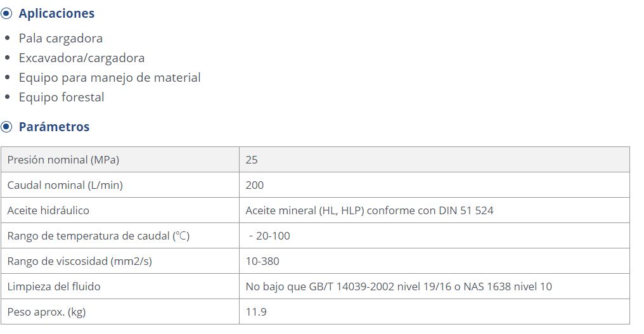Click the Excavadora/cargadora list item

click(x=82, y=58)
